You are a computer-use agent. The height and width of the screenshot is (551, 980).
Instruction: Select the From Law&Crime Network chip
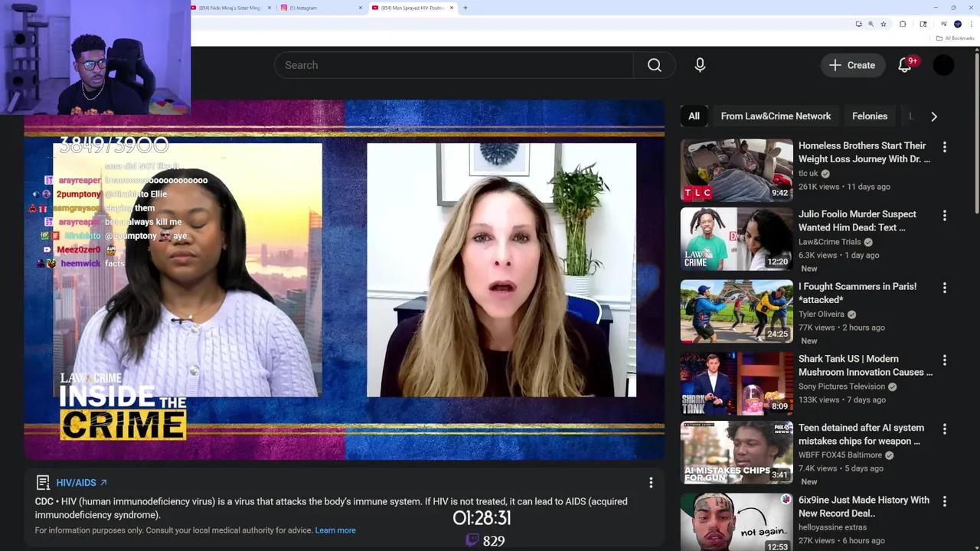click(776, 116)
